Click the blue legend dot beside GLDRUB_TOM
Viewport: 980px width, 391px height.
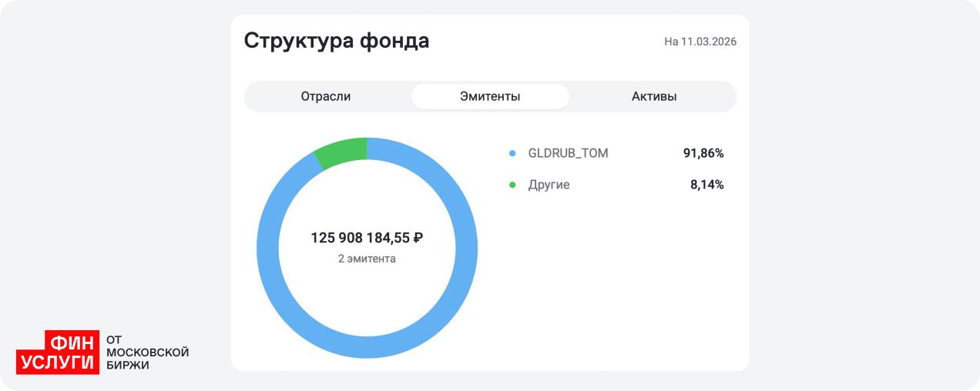point(512,154)
